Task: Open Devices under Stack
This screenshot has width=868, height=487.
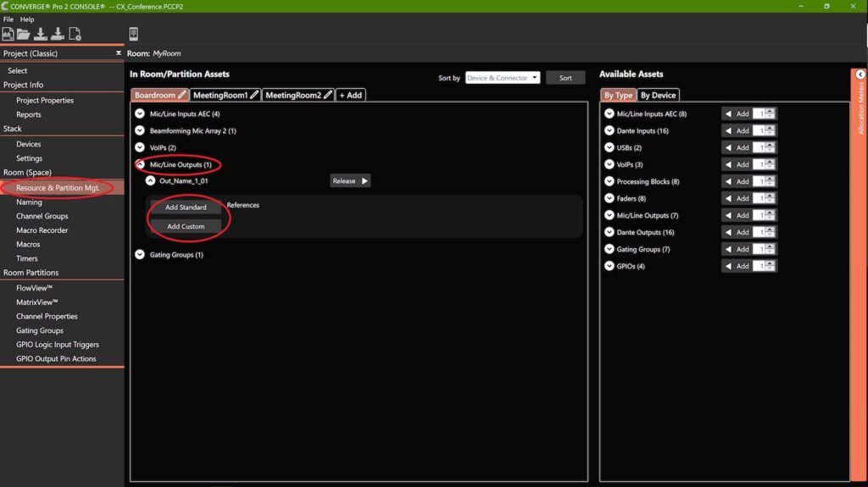Action: pyautogui.click(x=29, y=144)
